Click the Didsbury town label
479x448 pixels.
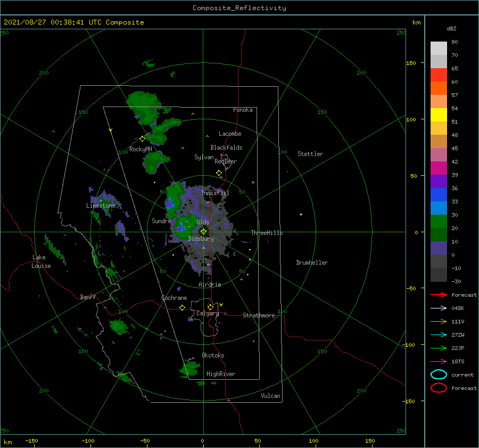point(201,239)
